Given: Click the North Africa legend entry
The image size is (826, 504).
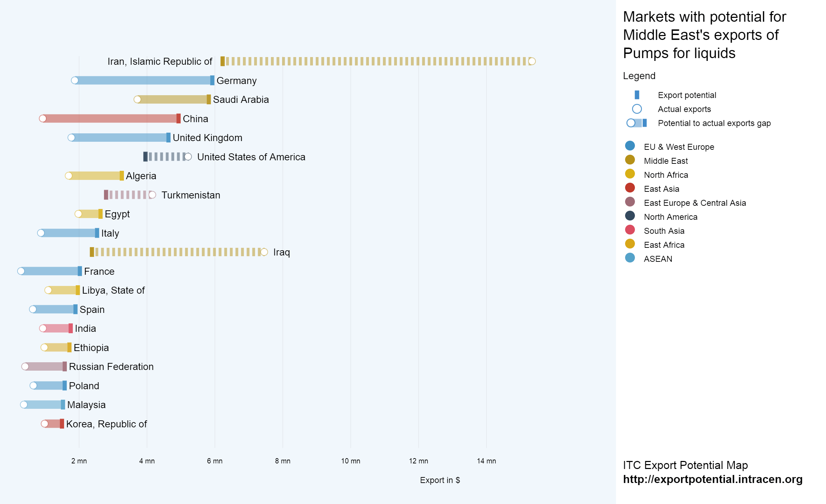Looking at the screenshot, I should coord(665,175).
